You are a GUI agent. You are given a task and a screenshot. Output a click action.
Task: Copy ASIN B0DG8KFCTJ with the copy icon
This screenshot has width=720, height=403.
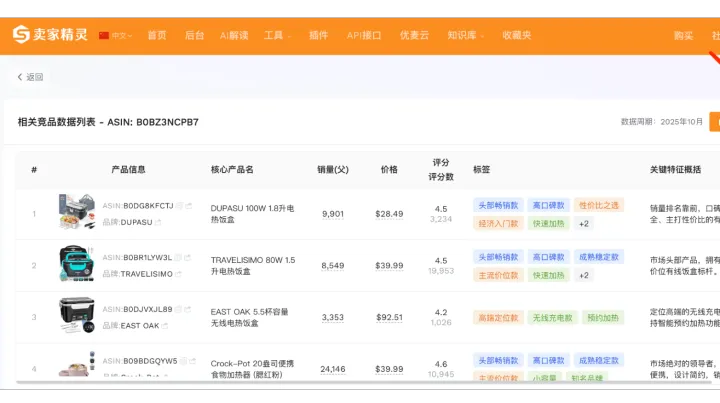[x=180, y=206]
